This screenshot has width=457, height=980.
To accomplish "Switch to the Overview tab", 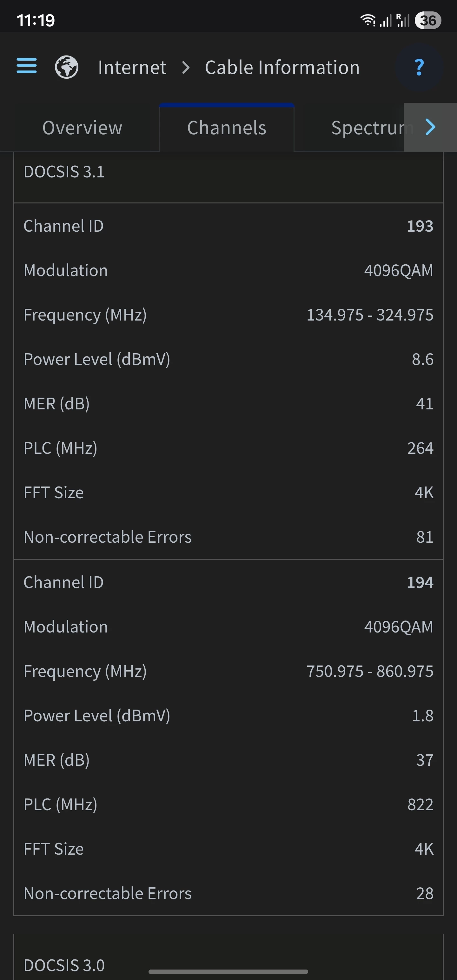I will click(82, 128).
